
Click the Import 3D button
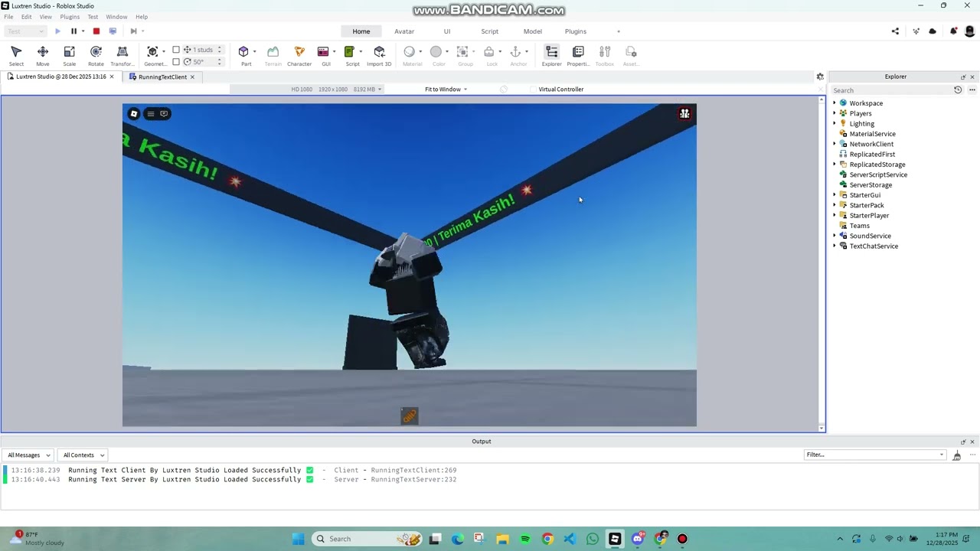pos(379,55)
